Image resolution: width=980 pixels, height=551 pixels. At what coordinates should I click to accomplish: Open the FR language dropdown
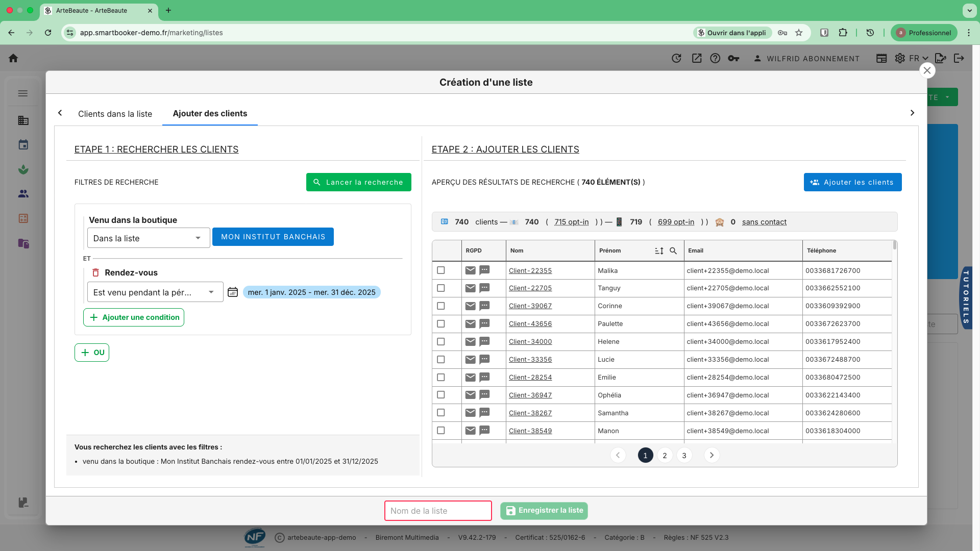[x=918, y=58]
